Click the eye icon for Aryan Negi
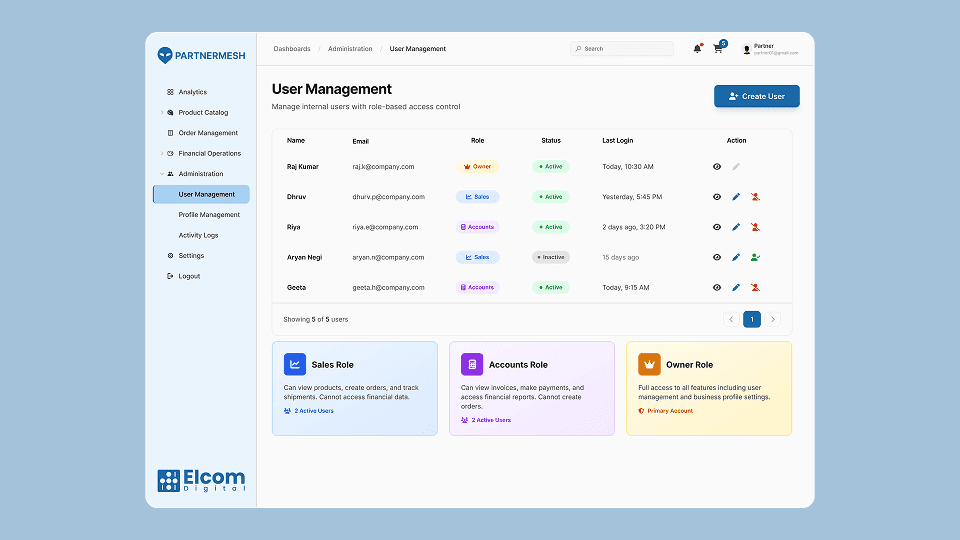The image size is (960, 540). pos(717,257)
